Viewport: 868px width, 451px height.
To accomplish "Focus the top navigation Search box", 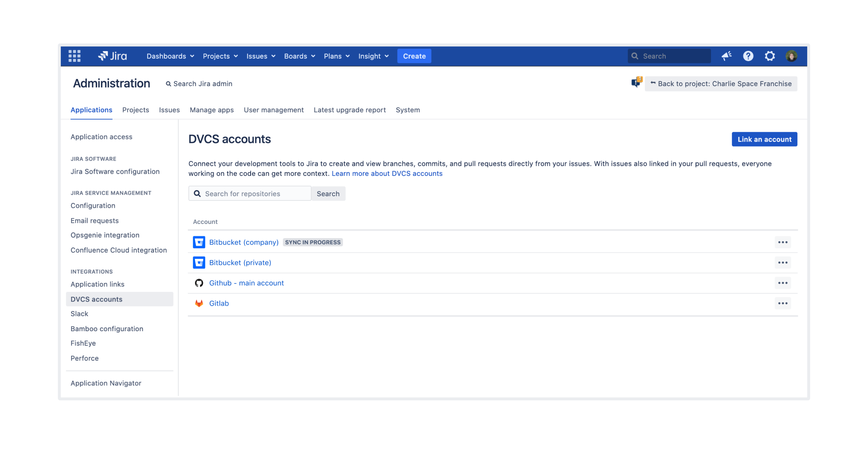I will tap(669, 56).
